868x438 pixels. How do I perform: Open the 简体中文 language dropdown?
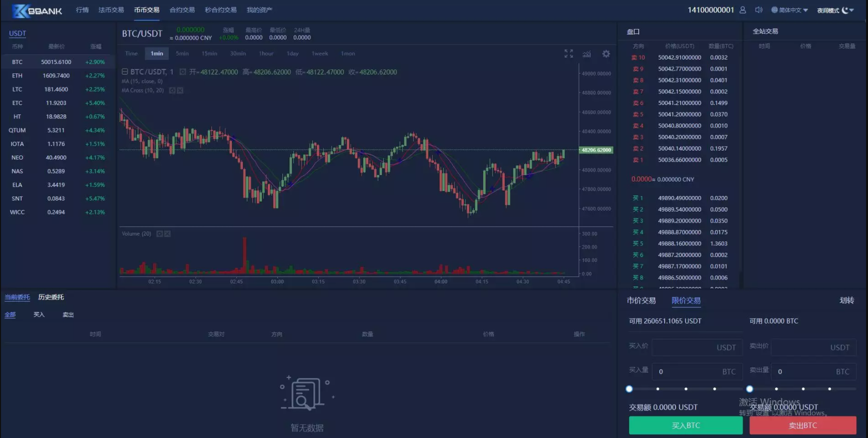(790, 10)
